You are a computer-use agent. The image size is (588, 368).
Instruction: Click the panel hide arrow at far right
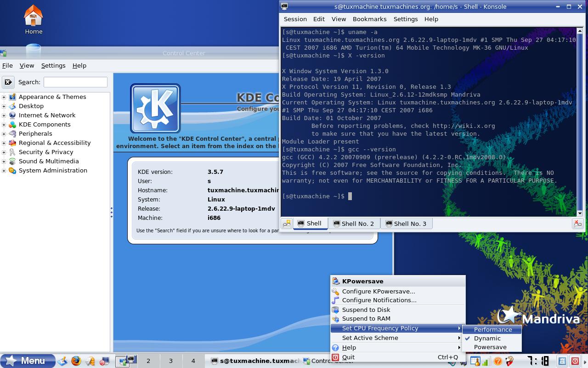point(585,361)
